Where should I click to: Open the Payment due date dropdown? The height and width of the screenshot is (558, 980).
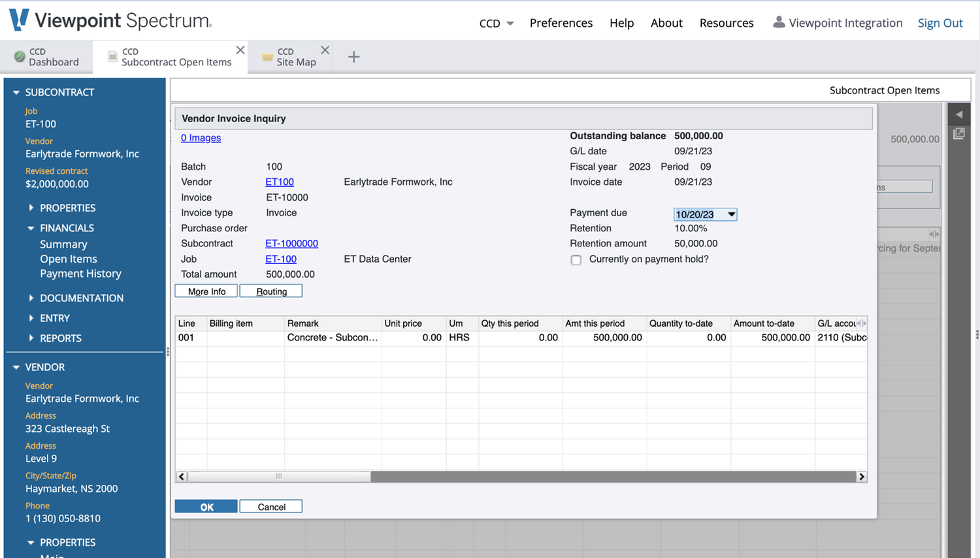pyautogui.click(x=731, y=214)
